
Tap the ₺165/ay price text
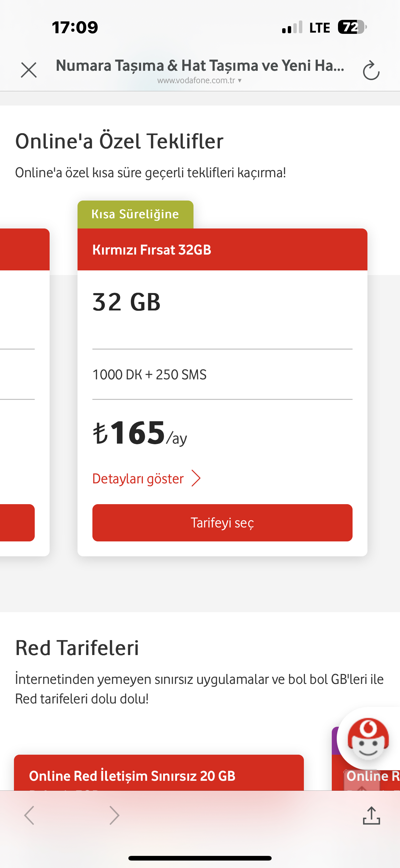(x=140, y=433)
